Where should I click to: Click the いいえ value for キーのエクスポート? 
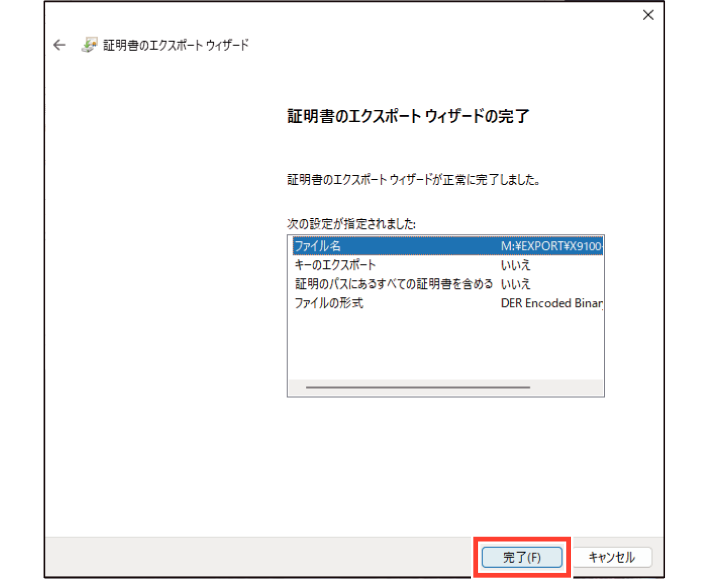(x=515, y=265)
